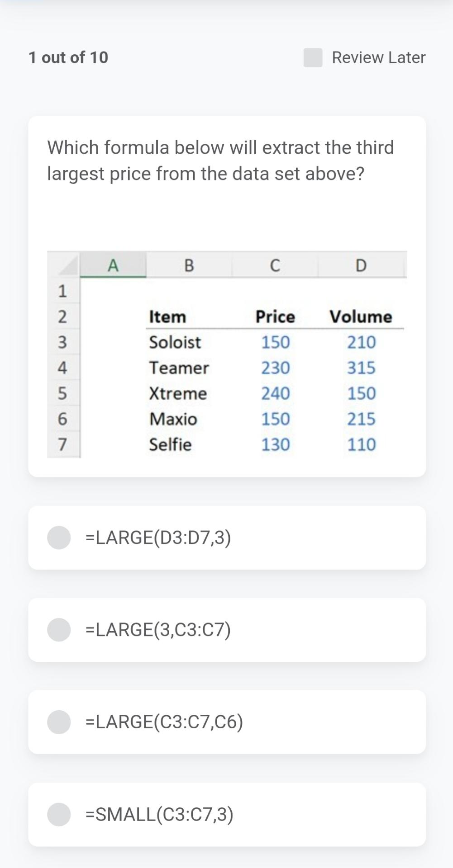This screenshot has height=868, width=453.
Task: Click the Soloist item cell
Action: pos(175,342)
